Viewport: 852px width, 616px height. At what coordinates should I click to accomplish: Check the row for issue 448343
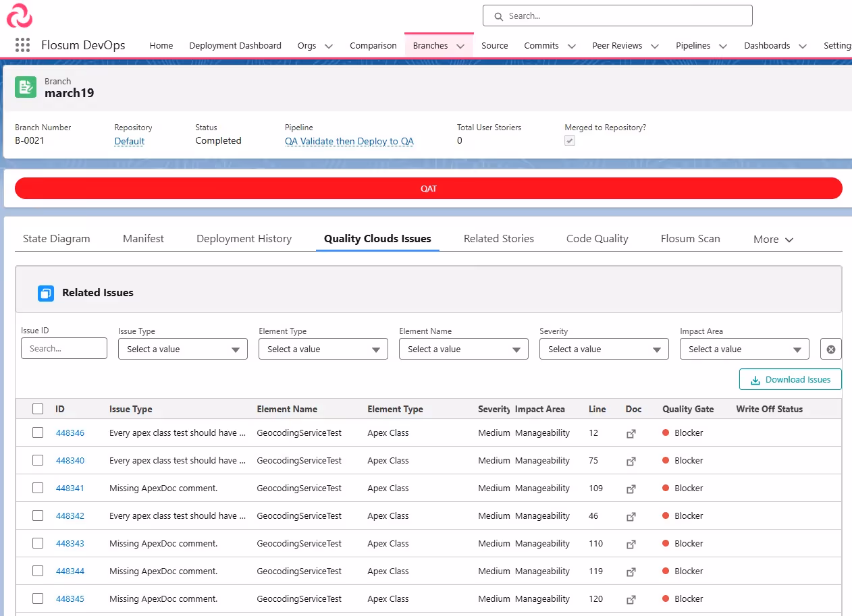pyautogui.click(x=38, y=543)
